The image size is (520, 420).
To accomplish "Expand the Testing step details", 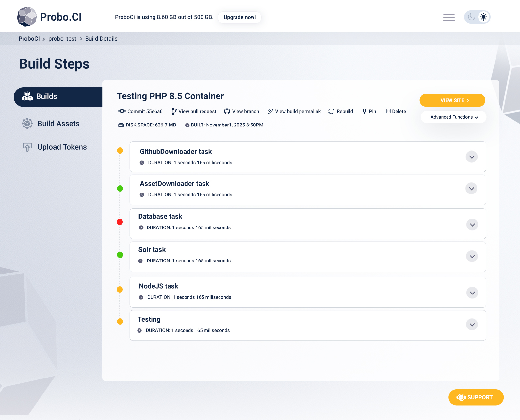I will point(472,325).
